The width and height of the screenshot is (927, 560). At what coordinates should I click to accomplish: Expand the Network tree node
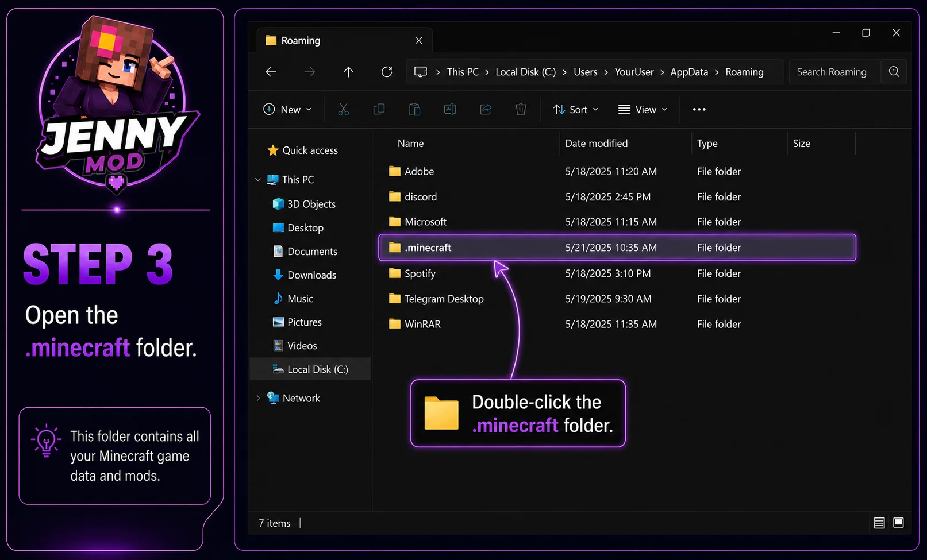[x=258, y=398]
